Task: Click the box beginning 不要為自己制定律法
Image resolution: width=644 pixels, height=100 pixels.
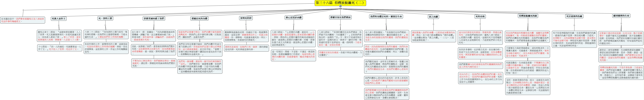Action: pos(154,63)
